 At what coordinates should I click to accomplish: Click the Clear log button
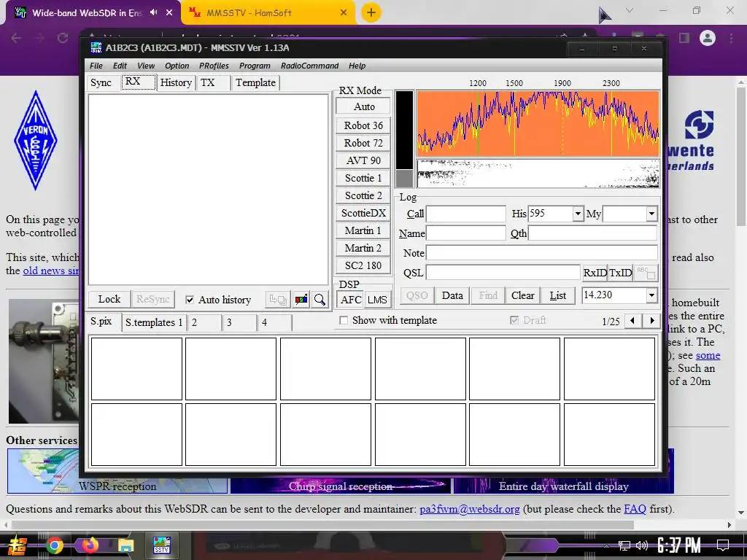522,295
